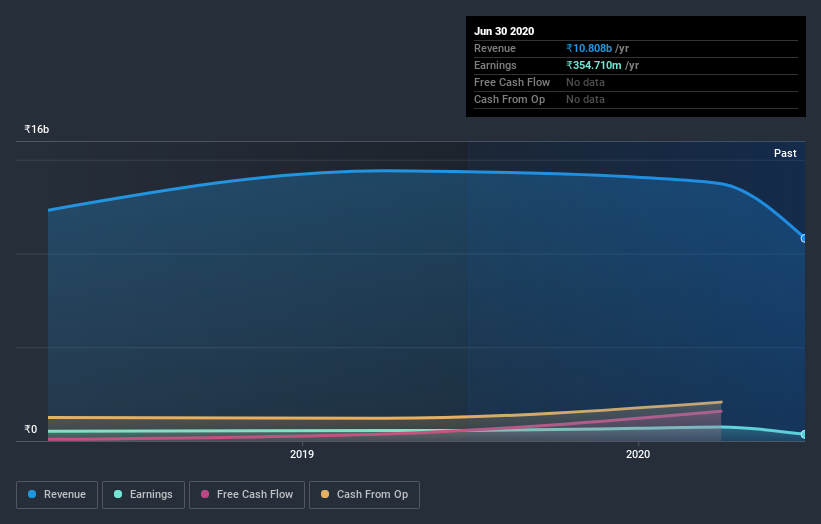Toggle the Revenue series legend button
The height and width of the screenshot is (524, 821).
[x=57, y=495]
